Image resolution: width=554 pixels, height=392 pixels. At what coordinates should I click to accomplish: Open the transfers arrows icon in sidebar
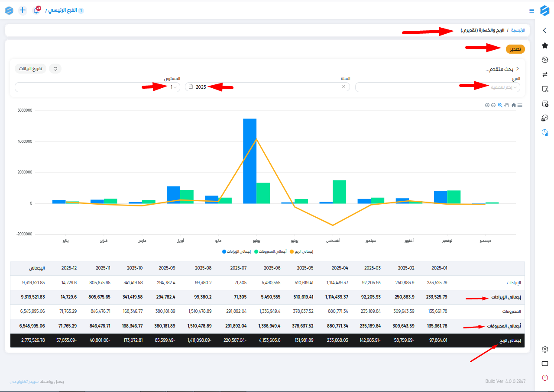[x=545, y=74]
